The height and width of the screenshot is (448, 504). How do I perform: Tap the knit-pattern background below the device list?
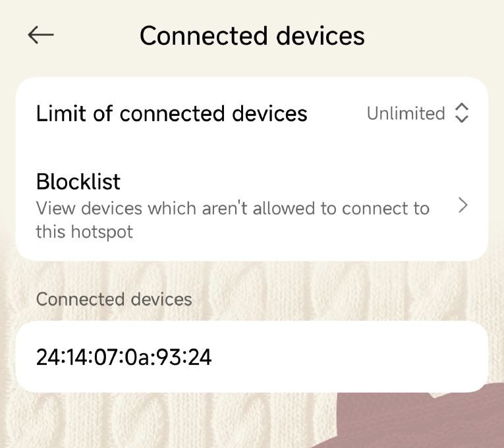click(x=165, y=422)
